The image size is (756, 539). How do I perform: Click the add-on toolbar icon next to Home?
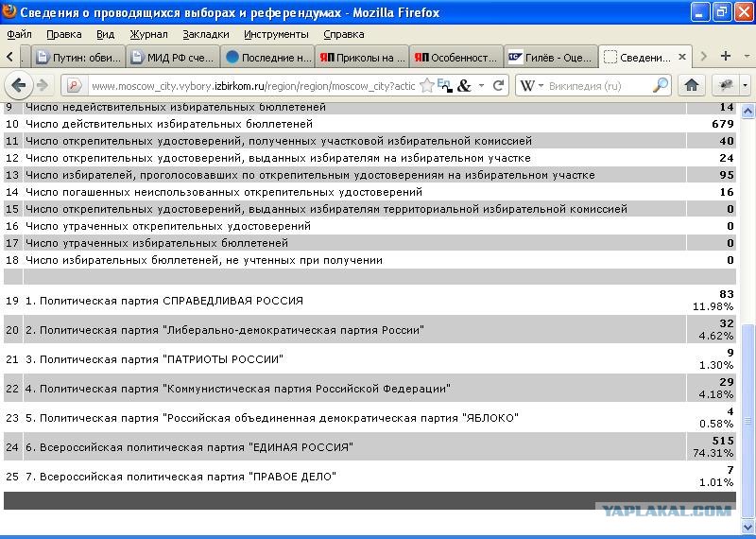(x=726, y=85)
